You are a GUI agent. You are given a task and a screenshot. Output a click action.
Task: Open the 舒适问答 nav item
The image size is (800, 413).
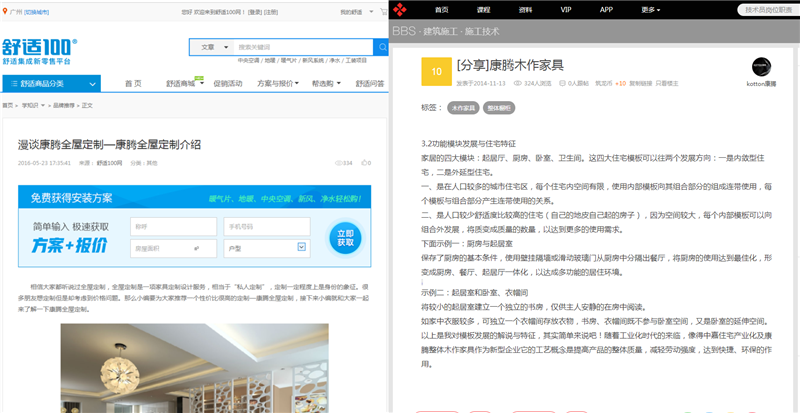click(x=370, y=84)
